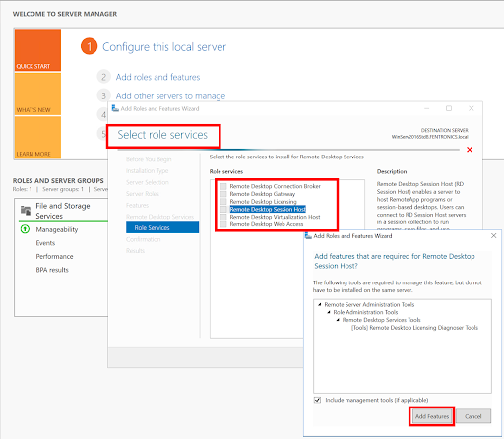This screenshot has height=439, width=504.
Task: Click the Destination Server name text
Action: [429, 137]
